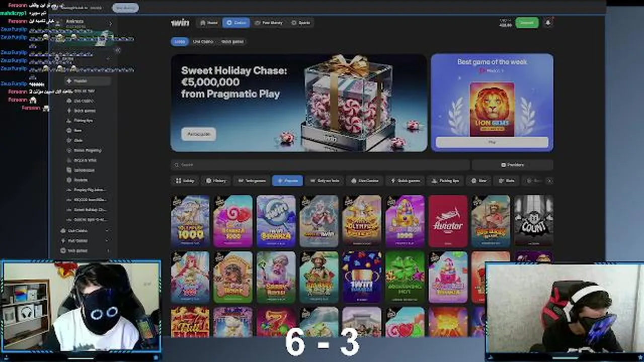644x362 pixels.
Task: Click Play under Best game of the week
Action: [x=492, y=142]
